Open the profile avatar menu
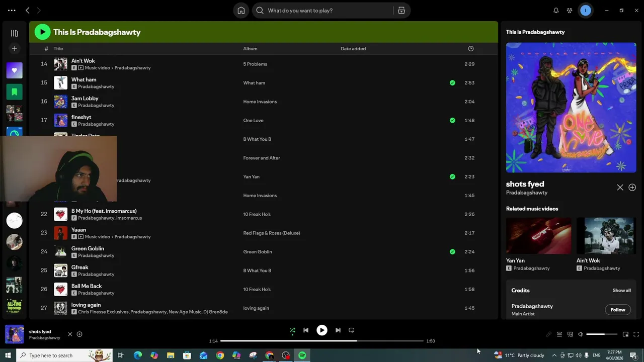 586,11
